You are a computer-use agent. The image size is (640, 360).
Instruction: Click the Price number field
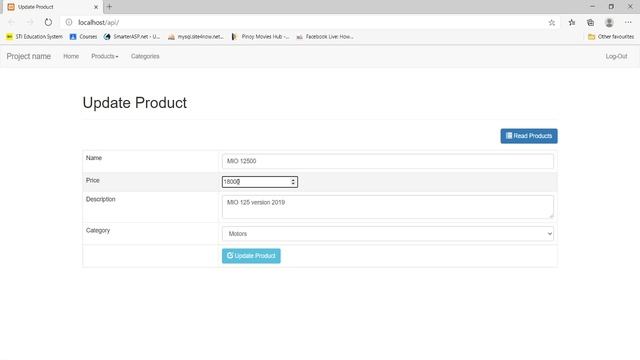pyautogui.click(x=260, y=182)
